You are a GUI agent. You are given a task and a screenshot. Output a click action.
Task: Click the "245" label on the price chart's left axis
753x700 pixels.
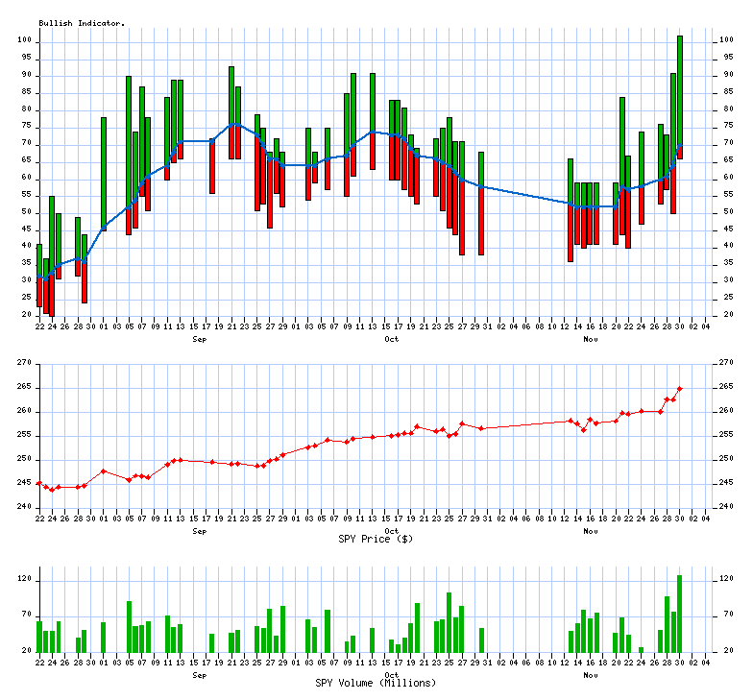(x=24, y=483)
